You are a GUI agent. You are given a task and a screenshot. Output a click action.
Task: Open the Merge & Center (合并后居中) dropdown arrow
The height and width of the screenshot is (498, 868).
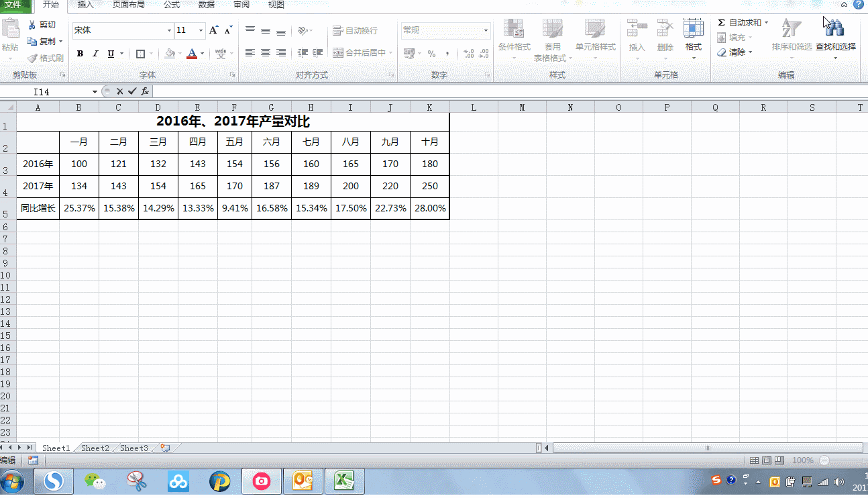391,53
